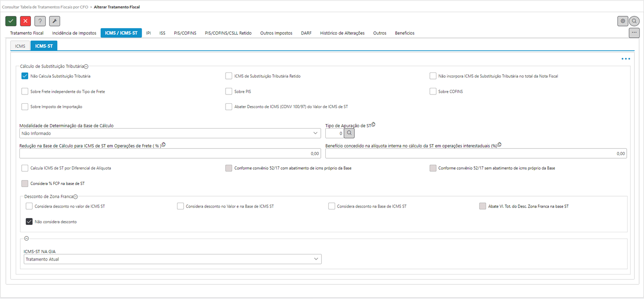Click the magnifier search icon at top right
644x299 pixels.
coord(634,21)
